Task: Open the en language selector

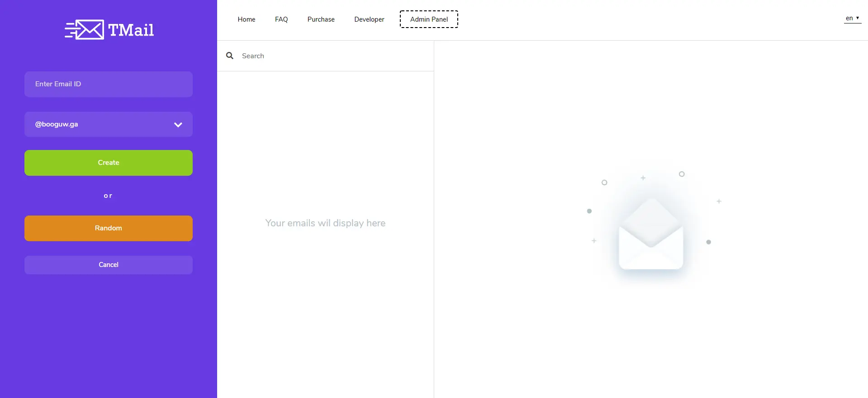Action: pos(853,18)
